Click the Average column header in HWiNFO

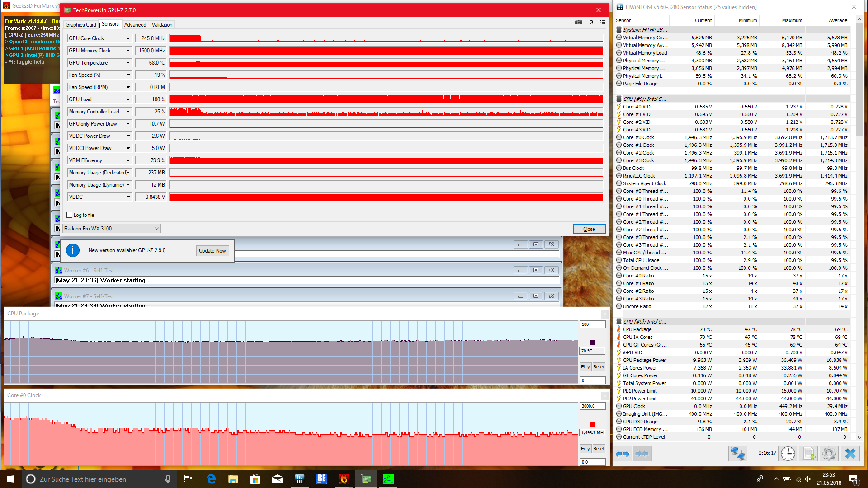(x=828, y=20)
